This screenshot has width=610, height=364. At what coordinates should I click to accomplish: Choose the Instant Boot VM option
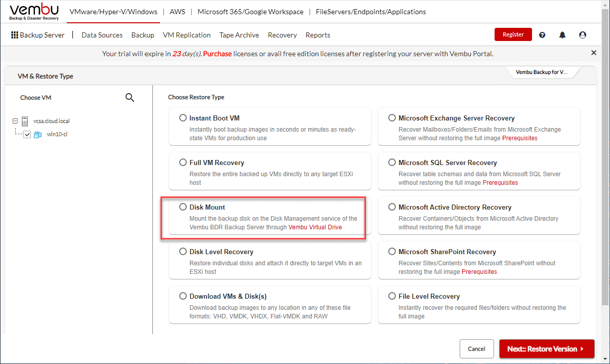click(x=183, y=118)
